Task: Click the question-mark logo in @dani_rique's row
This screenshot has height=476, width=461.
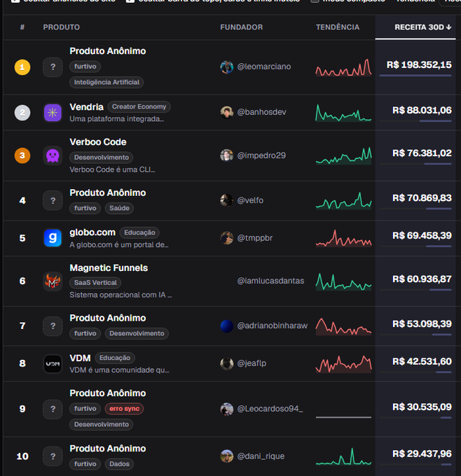Action: pos(53,456)
